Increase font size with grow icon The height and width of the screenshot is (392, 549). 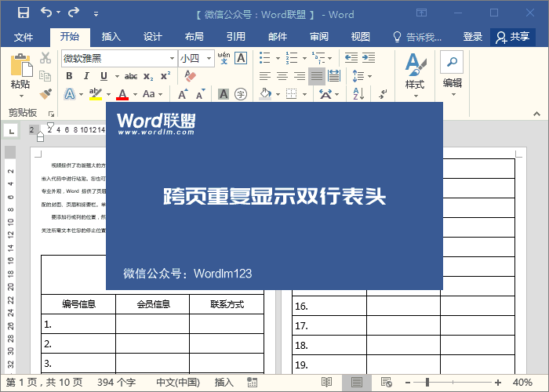pos(183,94)
